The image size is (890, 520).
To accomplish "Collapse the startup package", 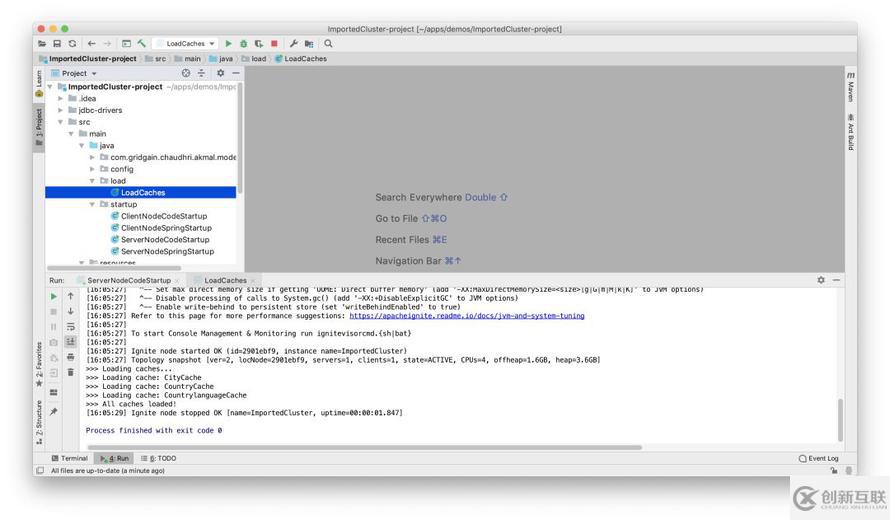I will [92, 204].
